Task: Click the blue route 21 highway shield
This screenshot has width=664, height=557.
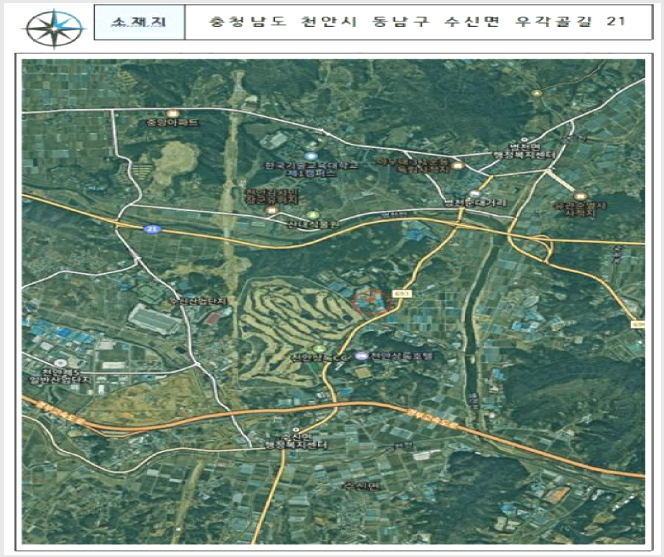Action: [x=152, y=229]
